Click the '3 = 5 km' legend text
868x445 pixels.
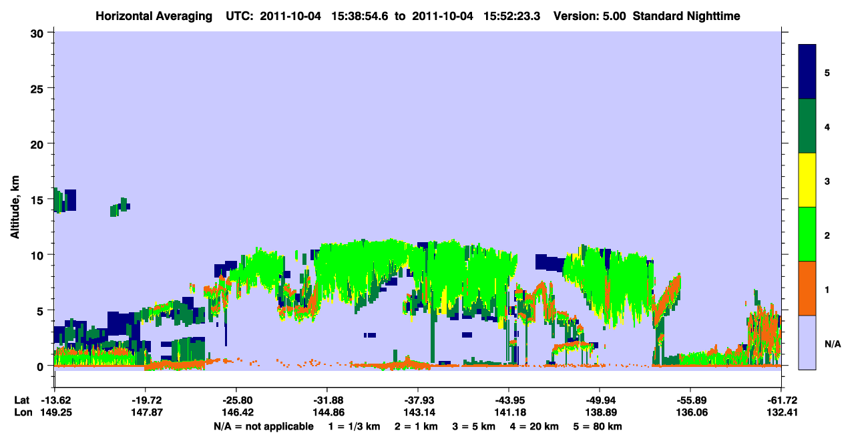click(x=475, y=426)
